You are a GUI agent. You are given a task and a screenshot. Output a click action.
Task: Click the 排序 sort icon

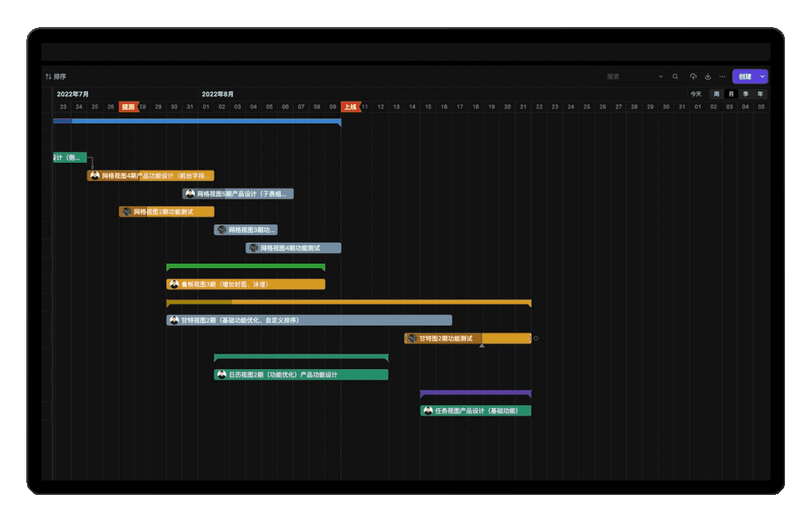click(48, 77)
